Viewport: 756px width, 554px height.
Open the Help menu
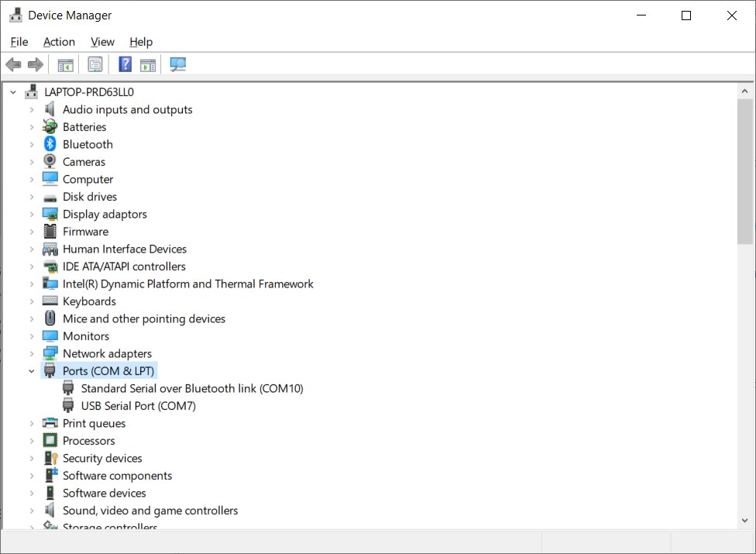(x=141, y=42)
